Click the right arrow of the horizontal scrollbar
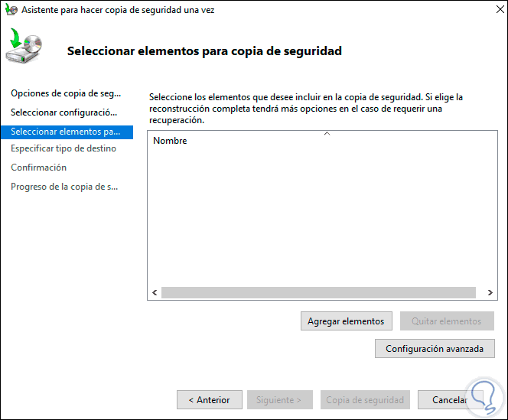The width and height of the screenshot is (508, 420). (x=490, y=293)
